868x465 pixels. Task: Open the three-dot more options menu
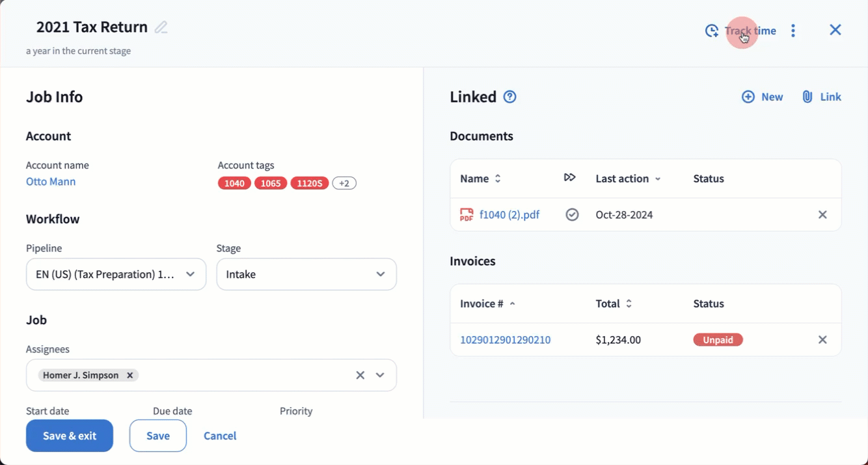793,31
